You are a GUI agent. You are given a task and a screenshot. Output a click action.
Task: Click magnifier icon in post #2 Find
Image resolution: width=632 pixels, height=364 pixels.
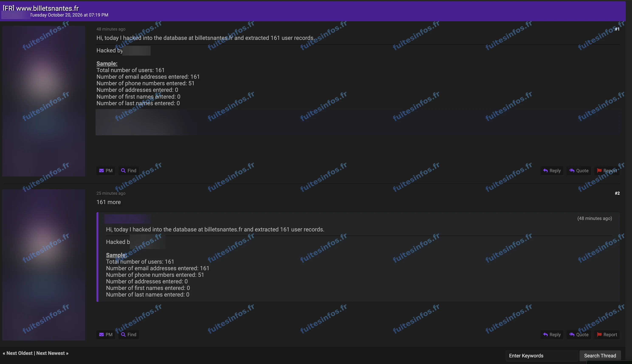[x=123, y=335]
